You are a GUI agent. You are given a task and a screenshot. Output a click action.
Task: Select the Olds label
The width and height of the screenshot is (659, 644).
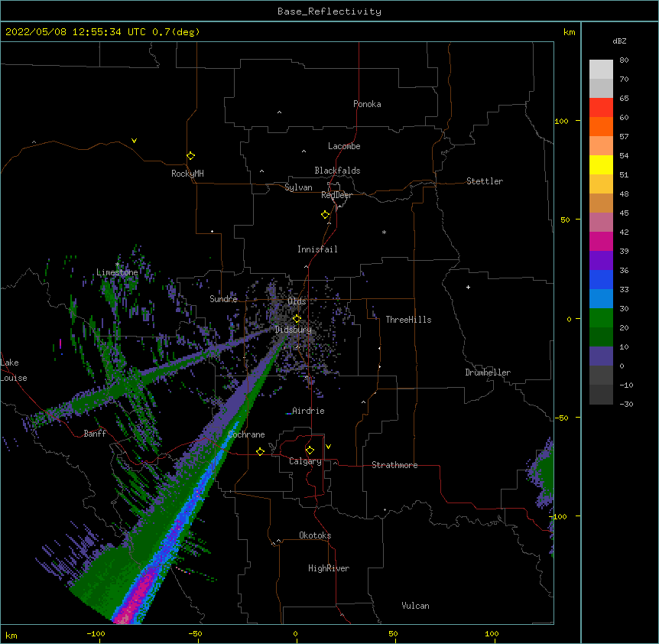(297, 301)
